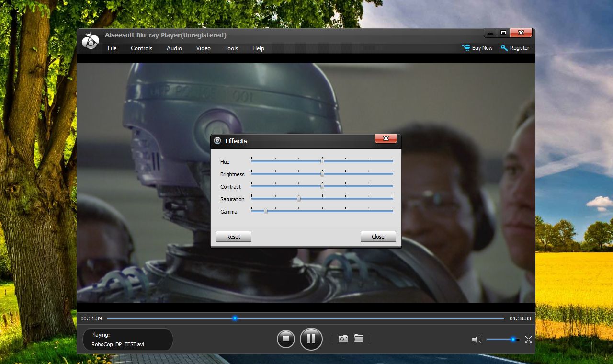Click the Gamma label
This screenshot has width=613, height=364.
tap(228, 212)
